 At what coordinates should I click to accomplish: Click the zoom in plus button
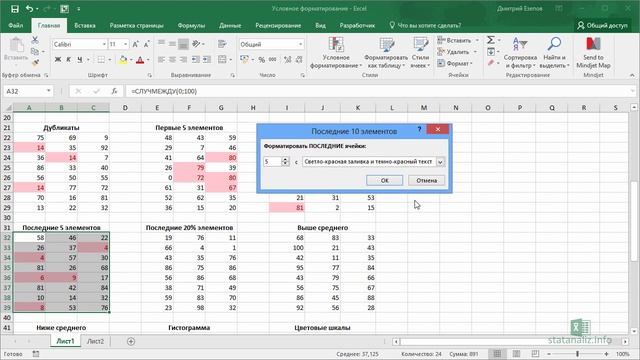607,354
